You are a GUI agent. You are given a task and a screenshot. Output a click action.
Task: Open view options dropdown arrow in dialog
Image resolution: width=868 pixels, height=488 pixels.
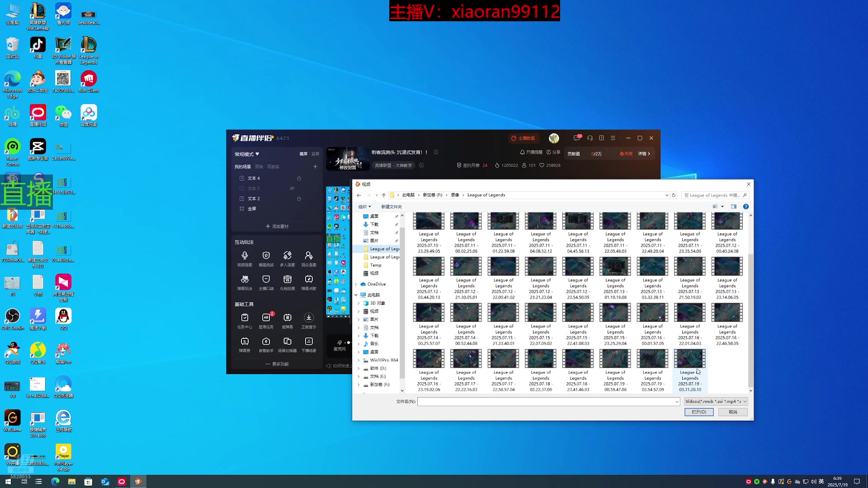pyautogui.click(x=722, y=206)
